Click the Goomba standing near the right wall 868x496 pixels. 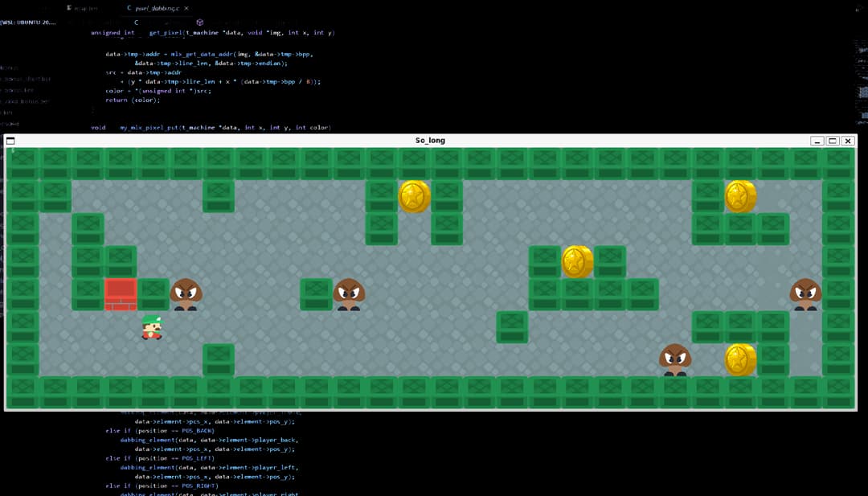pyautogui.click(x=805, y=294)
